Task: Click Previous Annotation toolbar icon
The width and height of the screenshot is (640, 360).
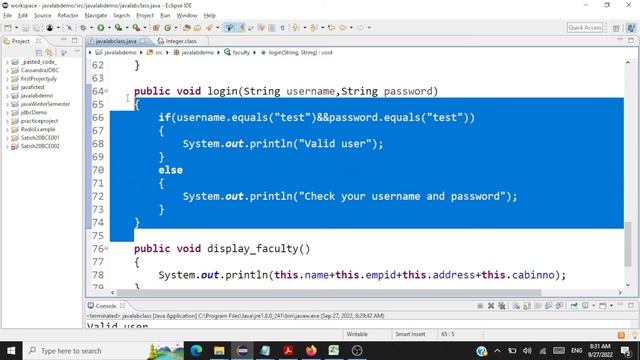Action: pos(313,28)
